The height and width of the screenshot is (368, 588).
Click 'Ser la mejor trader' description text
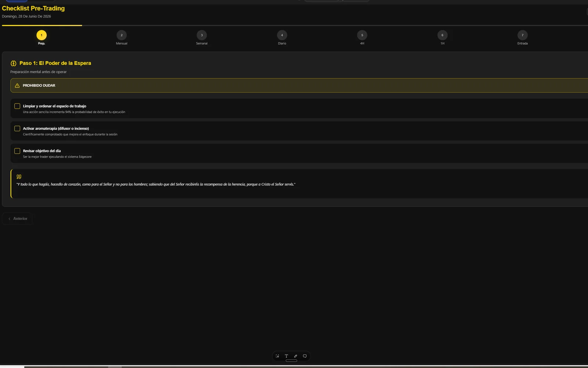pos(57,157)
